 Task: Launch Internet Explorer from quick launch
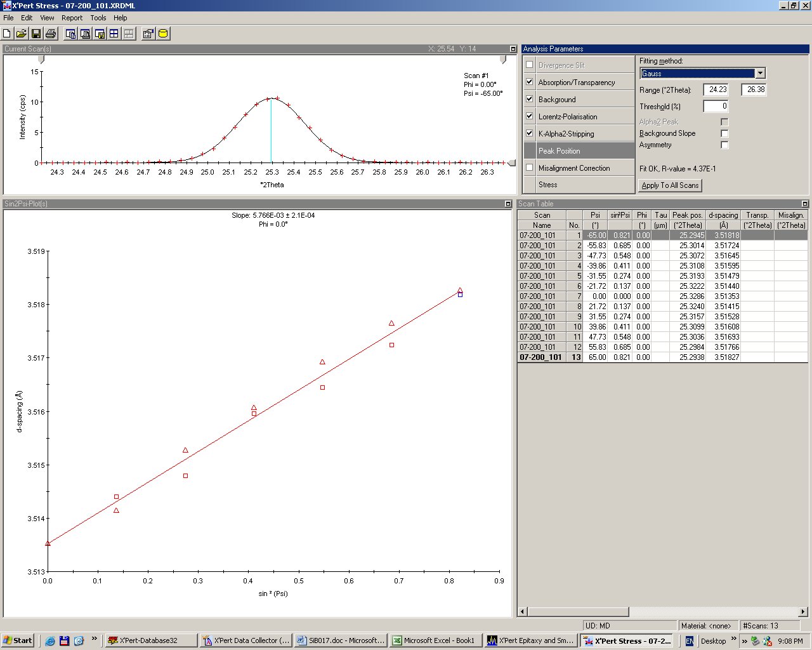(x=49, y=641)
